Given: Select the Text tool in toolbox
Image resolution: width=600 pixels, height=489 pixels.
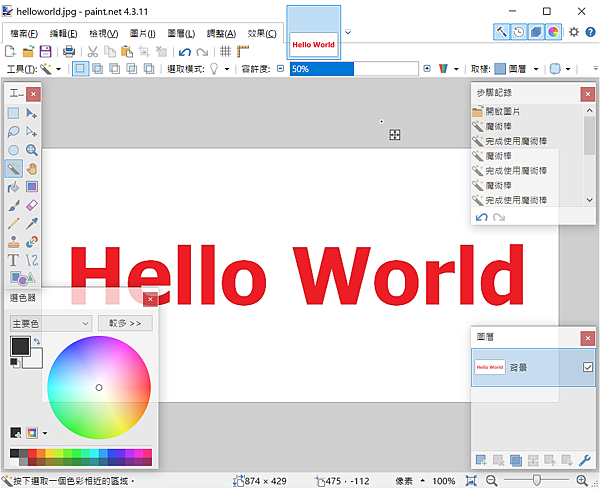Looking at the screenshot, I should (14, 260).
